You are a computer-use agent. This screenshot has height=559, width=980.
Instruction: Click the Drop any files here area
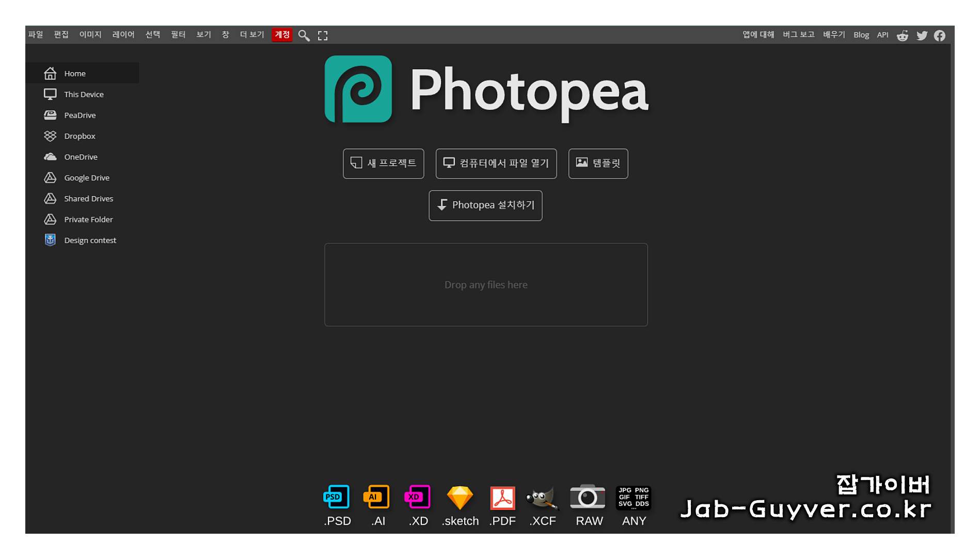[486, 284]
